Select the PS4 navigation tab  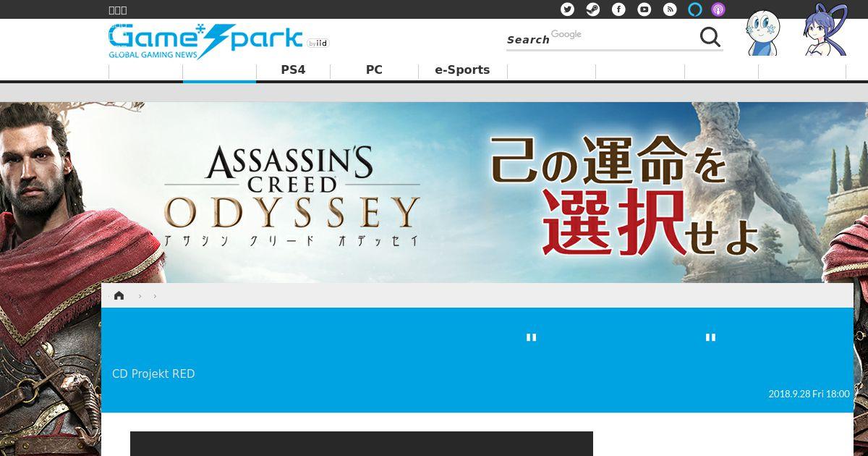[293, 70]
